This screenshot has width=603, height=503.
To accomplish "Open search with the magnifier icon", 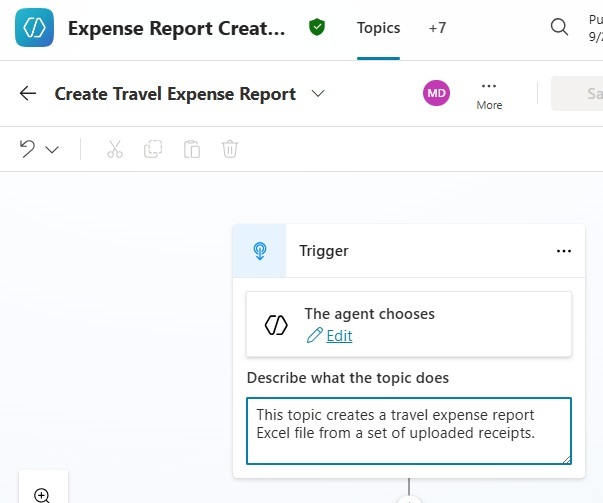I will pyautogui.click(x=560, y=28).
